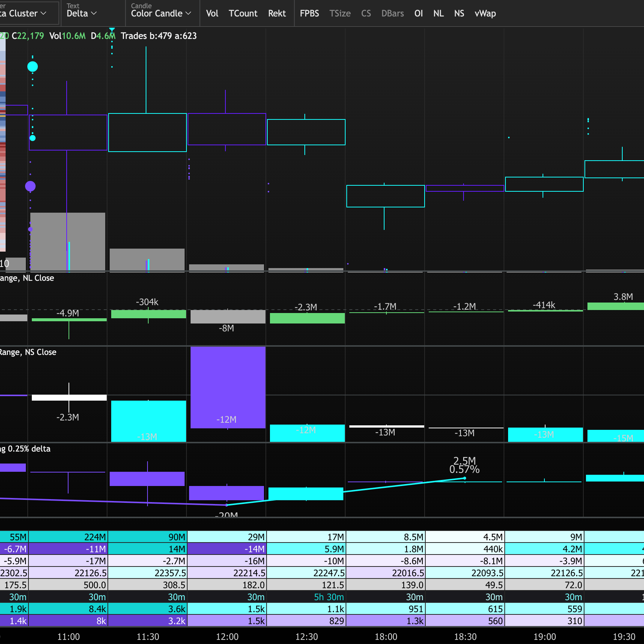Turn on the DBars indicator
The width and height of the screenshot is (644, 644).
pyautogui.click(x=392, y=13)
